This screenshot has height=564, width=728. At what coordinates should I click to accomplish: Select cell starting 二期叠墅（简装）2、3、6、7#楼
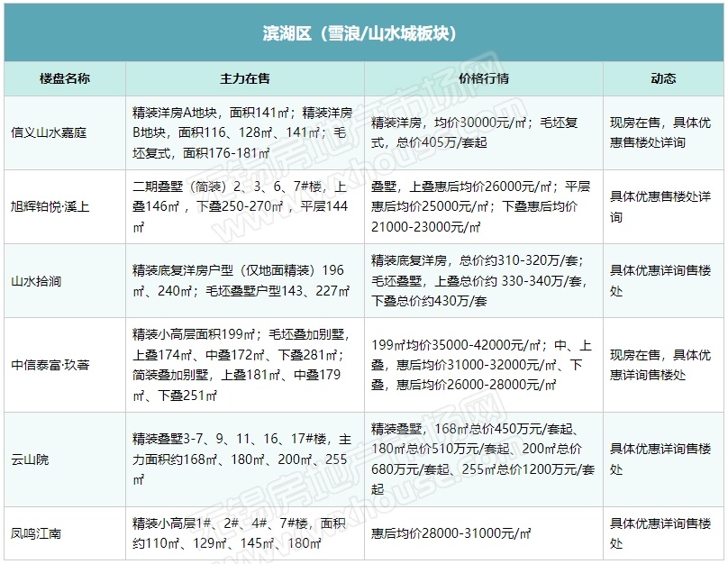click(x=245, y=206)
